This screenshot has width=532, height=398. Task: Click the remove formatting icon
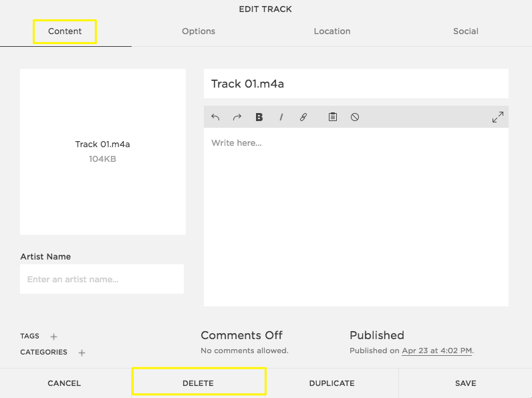355,117
